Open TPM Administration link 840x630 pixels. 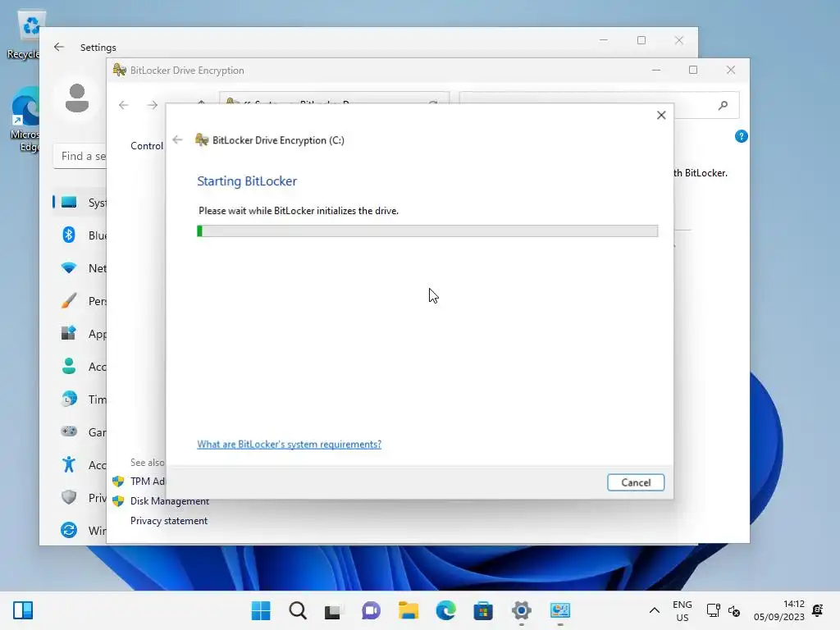click(147, 481)
